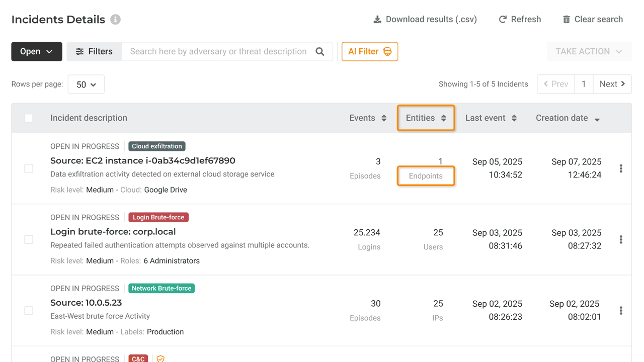The width and height of the screenshot is (644, 362).
Task: Enable the AI Filter
Action: coord(369,51)
